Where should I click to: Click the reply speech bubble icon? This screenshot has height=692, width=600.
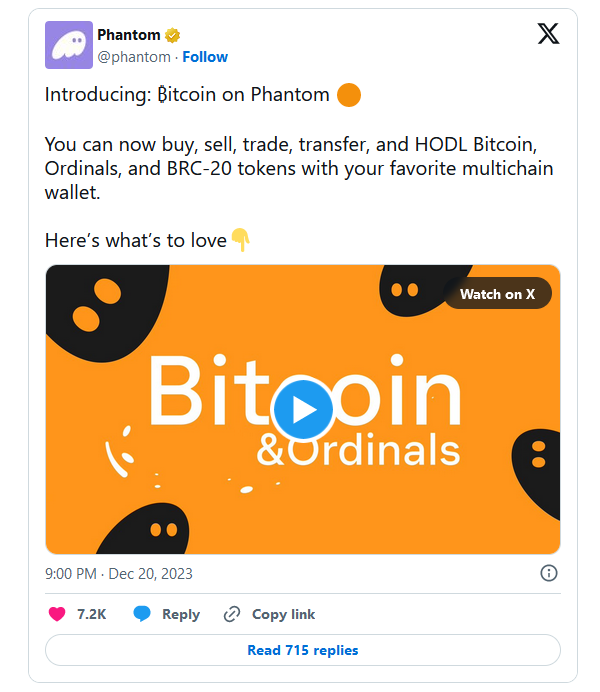coord(143,614)
